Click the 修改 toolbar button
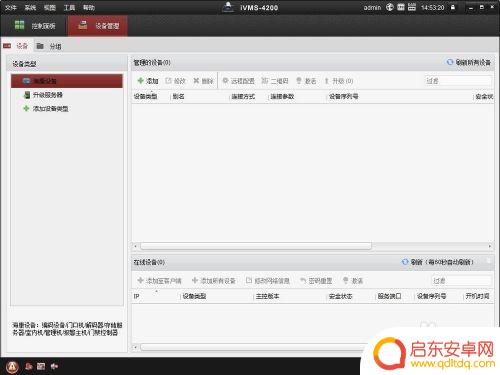500x375 pixels. [175, 81]
